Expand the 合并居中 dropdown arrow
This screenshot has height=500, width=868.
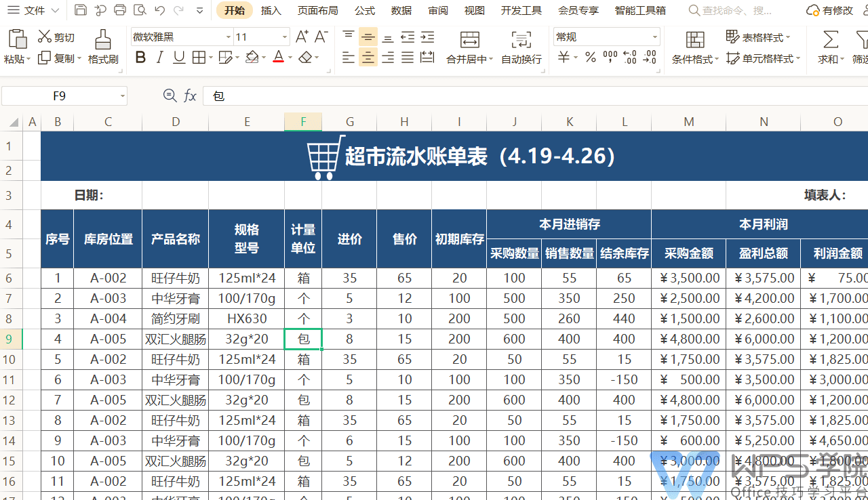click(491, 60)
